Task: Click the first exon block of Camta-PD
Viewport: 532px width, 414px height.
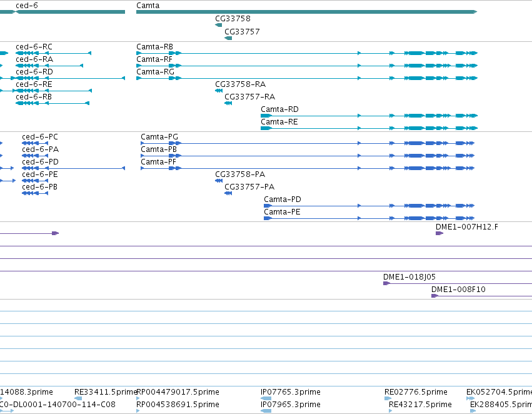Action: 268,206
